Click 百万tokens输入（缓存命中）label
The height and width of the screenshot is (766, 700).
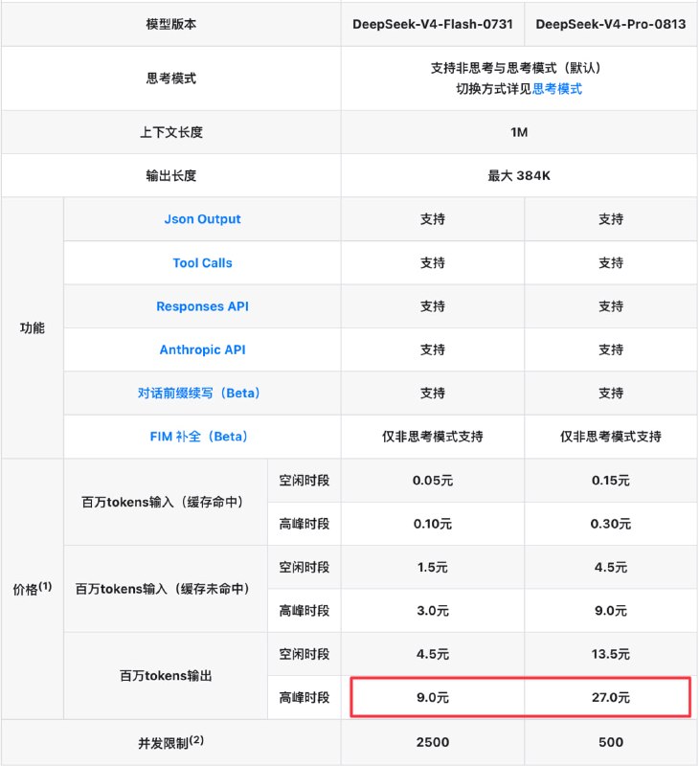tap(162, 502)
